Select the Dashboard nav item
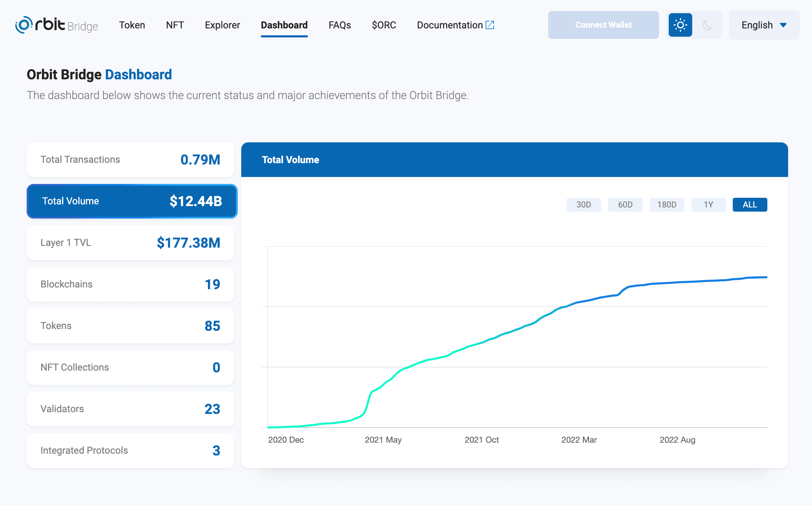812x505 pixels. pos(284,25)
